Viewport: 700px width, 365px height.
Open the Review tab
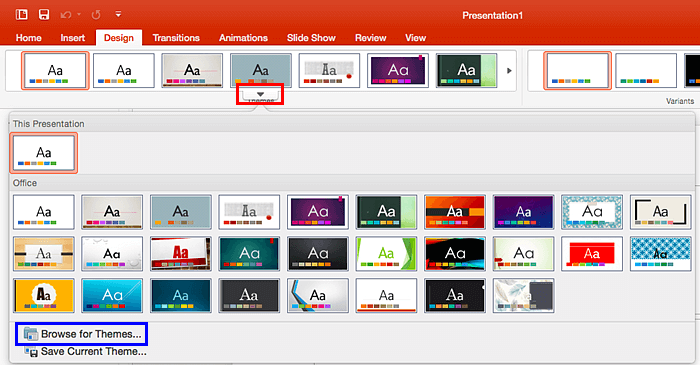tap(371, 38)
